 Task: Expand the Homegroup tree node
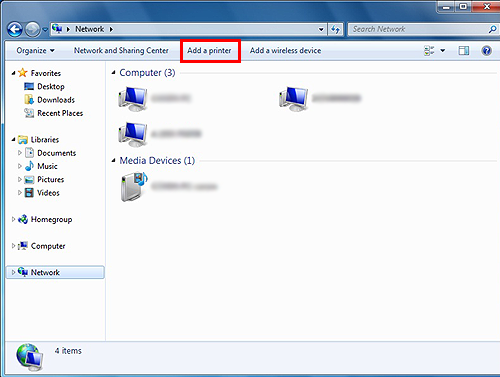13,219
